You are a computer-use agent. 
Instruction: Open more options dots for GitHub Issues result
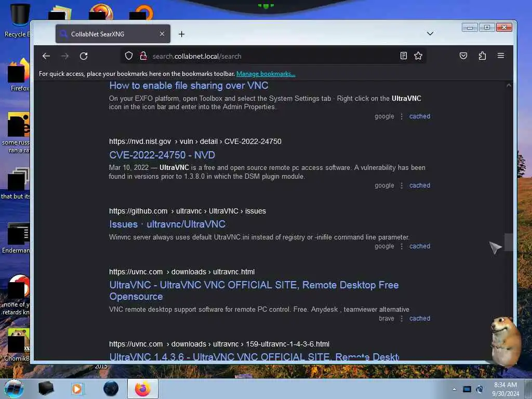coord(402,246)
